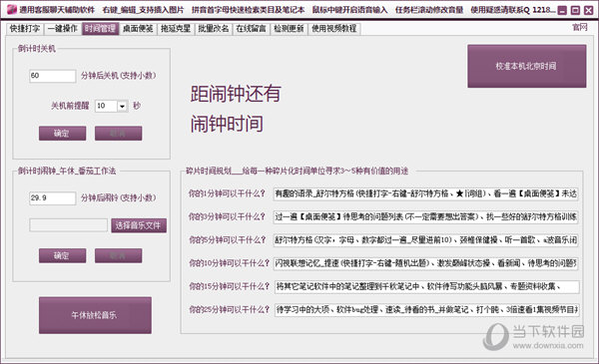The height and width of the screenshot is (364, 599).
Task: Click the cancel button under 倒计时闹钟
Action: coord(119,255)
